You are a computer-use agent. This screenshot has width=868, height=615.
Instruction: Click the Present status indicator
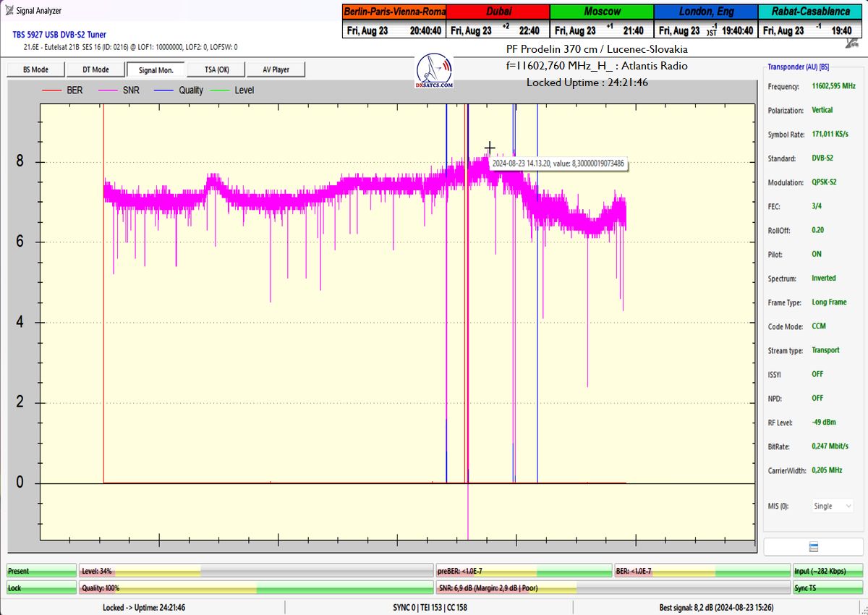(41, 572)
